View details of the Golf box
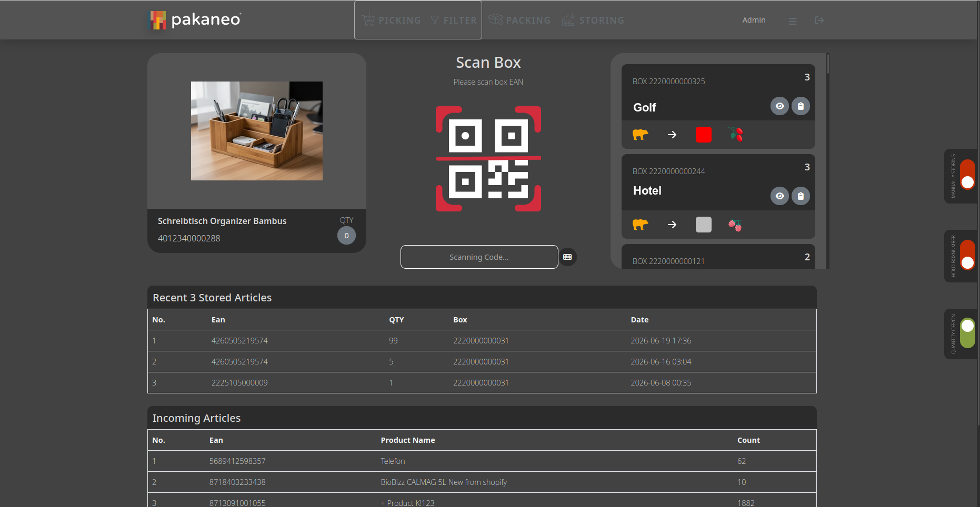Screen dimensions: 980x507 click(779, 106)
